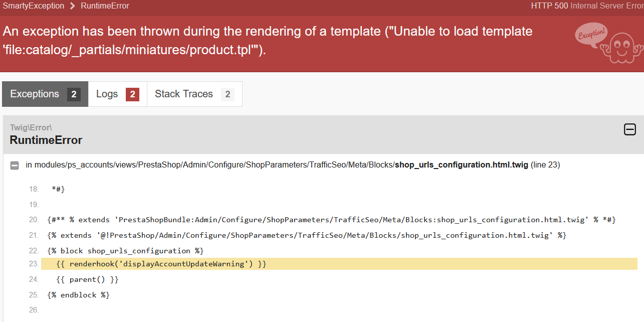
Task: Collapse the shop_urls_configuration.html.twig trace entry
Action: [15, 165]
